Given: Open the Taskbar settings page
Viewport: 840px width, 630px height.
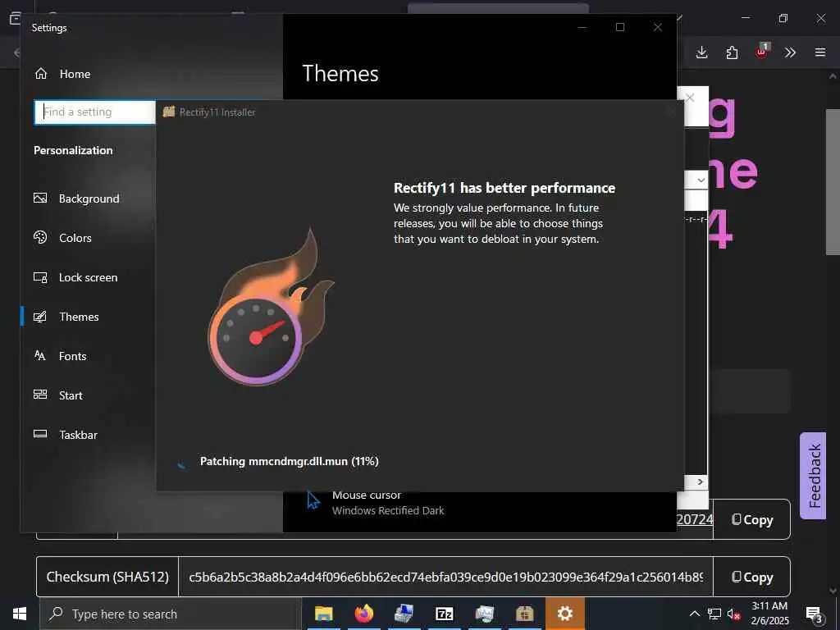Looking at the screenshot, I should (66, 435).
